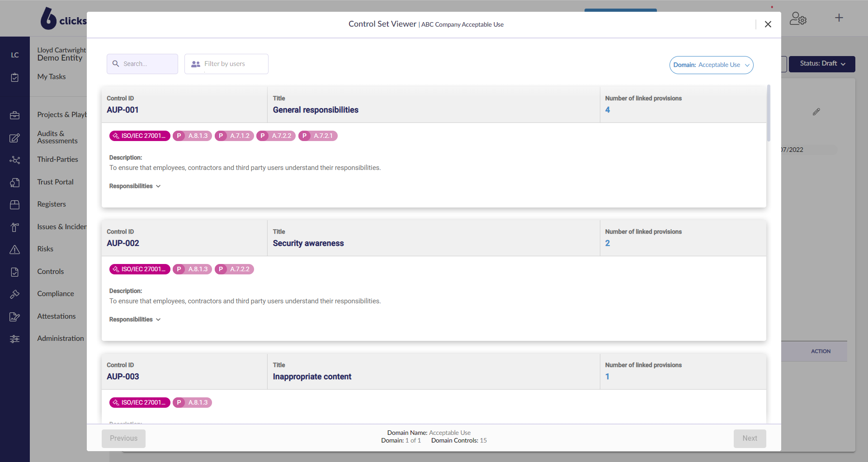Viewport: 868px width, 462px height.
Task: Open the Status: Draft dropdown
Action: 822,64
